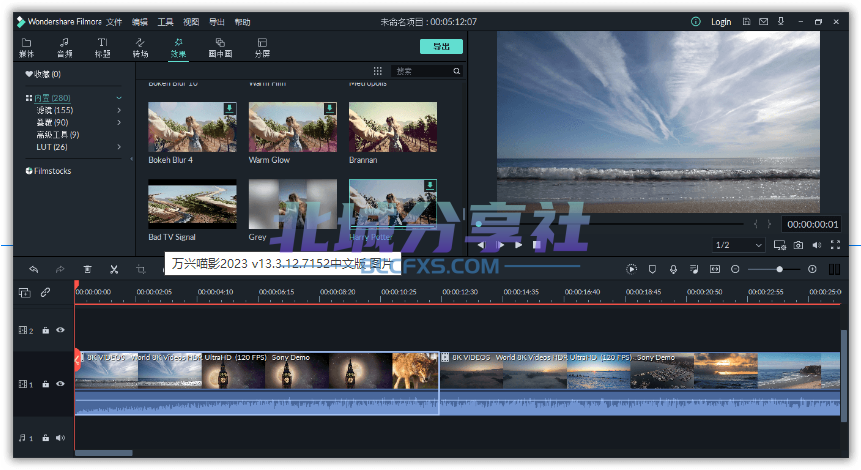Enter fullscreen preview mode
The width and height of the screenshot is (861, 470).
pyautogui.click(x=835, y=245)
